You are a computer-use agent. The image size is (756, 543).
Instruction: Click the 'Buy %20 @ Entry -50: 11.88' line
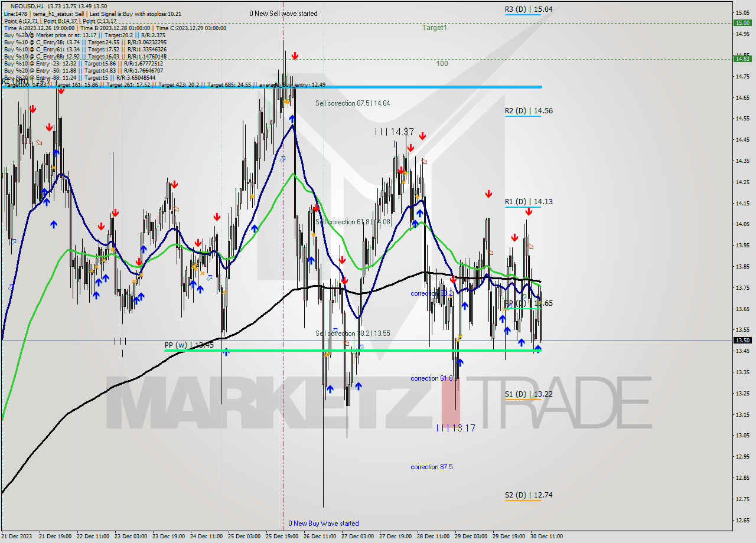83,71
